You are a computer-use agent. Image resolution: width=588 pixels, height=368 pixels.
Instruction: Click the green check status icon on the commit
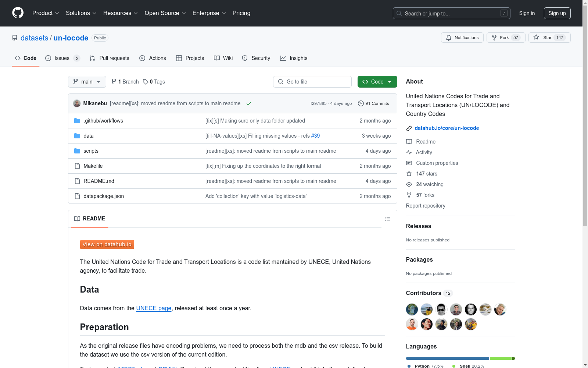[x=249, y=103]
